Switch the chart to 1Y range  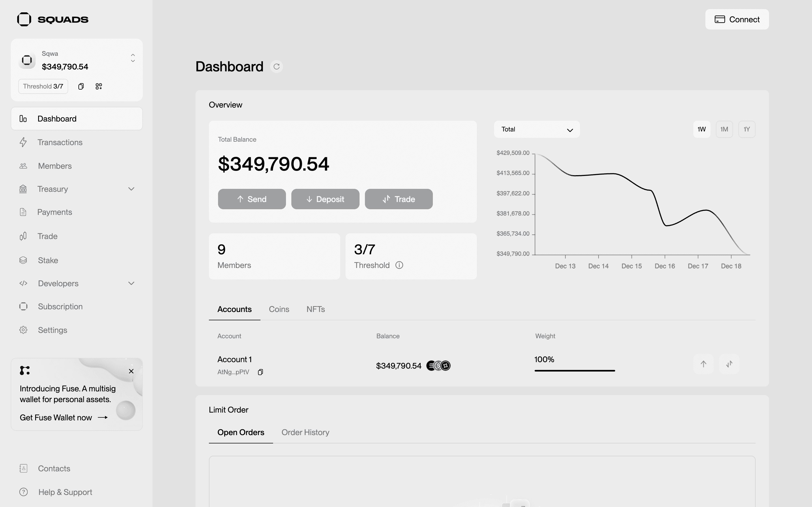coord(746,129)
